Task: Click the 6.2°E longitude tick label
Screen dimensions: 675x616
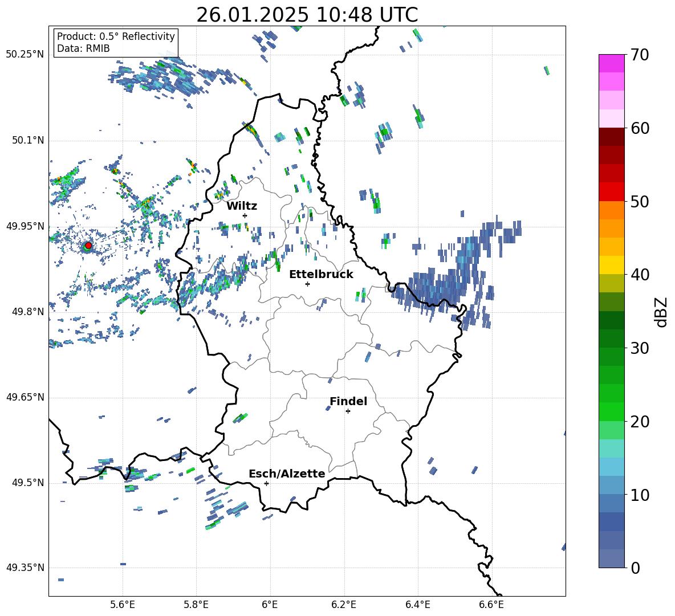Action: [x=344, y=605]
